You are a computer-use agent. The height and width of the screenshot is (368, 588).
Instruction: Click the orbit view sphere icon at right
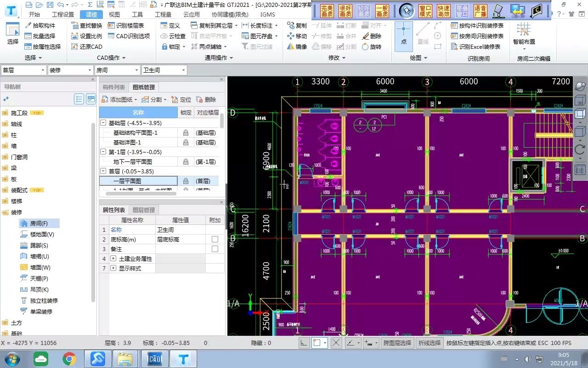click(x=580, y=86)
